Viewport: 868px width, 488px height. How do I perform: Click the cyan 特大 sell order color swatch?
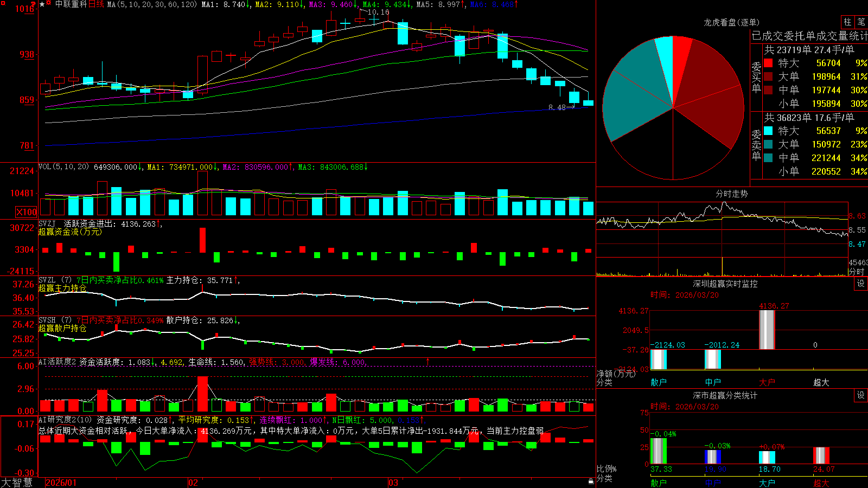[x=768, y=131]
